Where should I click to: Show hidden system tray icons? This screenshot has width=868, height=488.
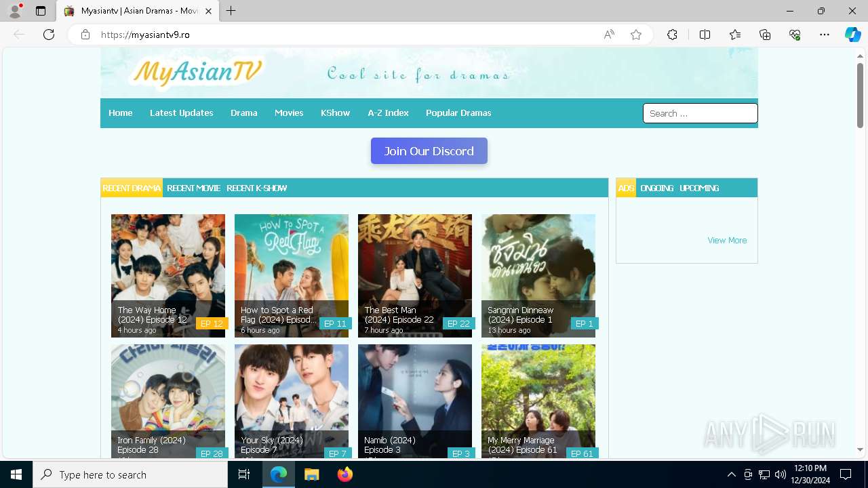[731, 474]
